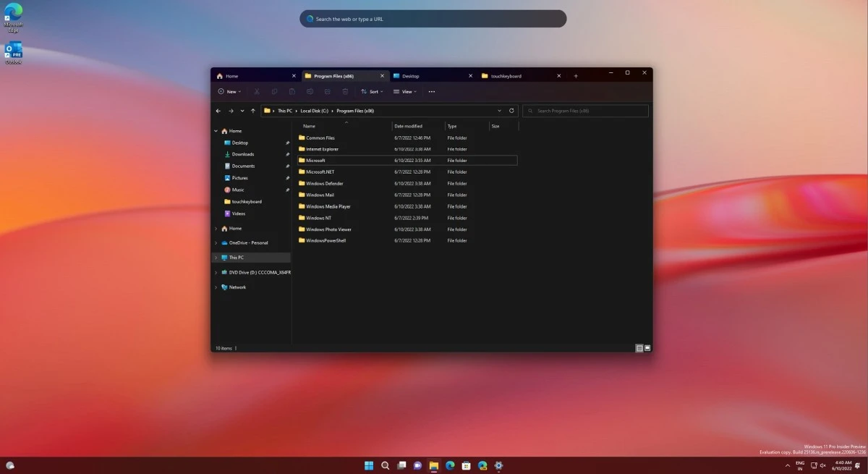Expand This PC in the navigation pane
Screen dimensions: 868x474
pyautogui.click(x=215, y=257)
